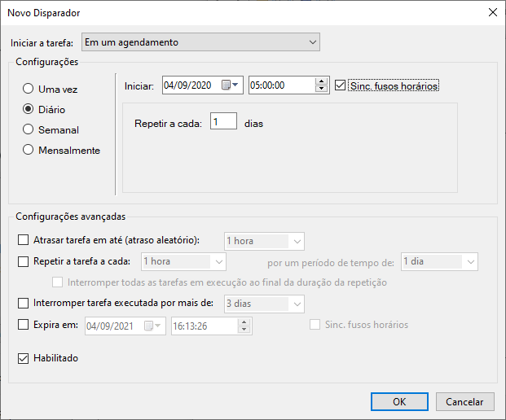Enable Atrasar tarefa em até checkbox

click(x=24, y=240)
